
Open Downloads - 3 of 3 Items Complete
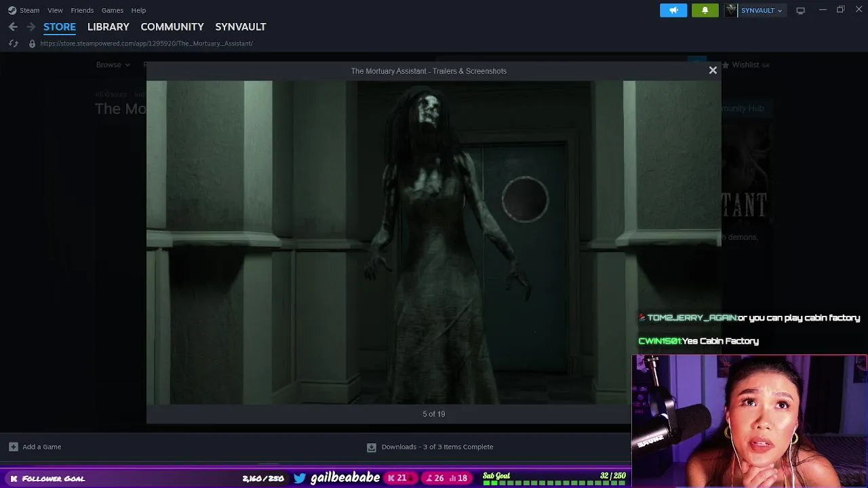coord(437,447)
